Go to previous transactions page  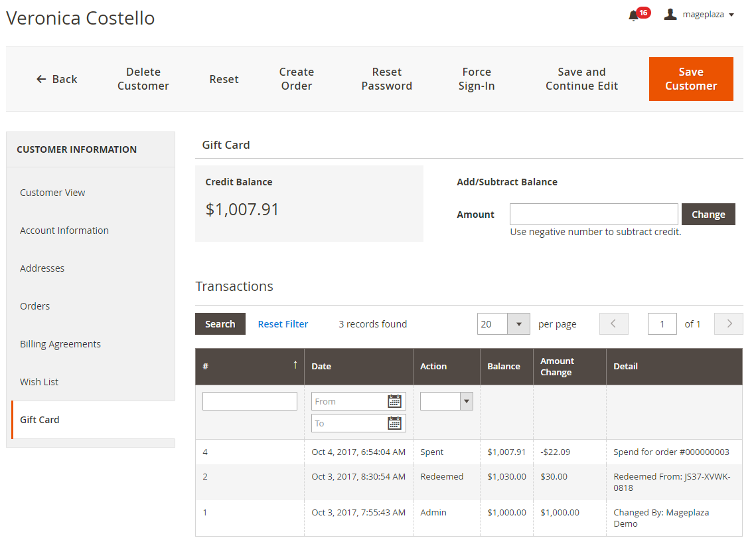613,324
